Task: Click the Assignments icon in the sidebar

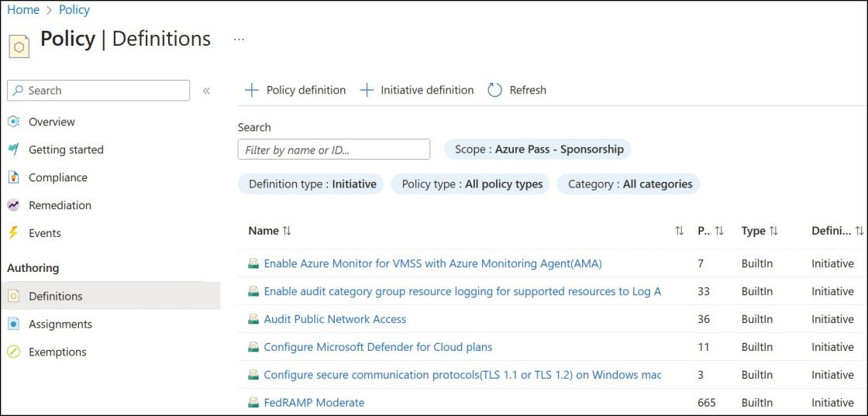Action: tap(14, 324)
